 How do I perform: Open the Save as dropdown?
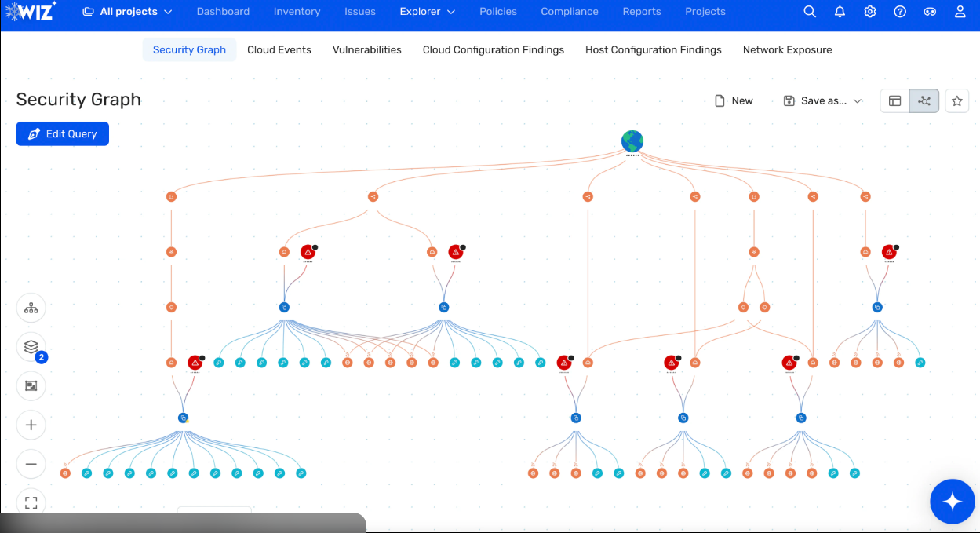tap(822, 100)
